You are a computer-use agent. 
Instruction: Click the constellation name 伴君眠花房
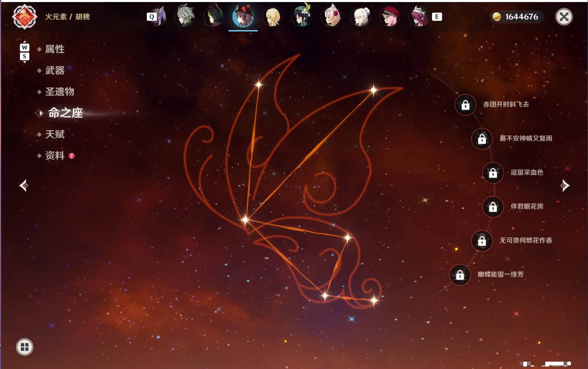527,206
